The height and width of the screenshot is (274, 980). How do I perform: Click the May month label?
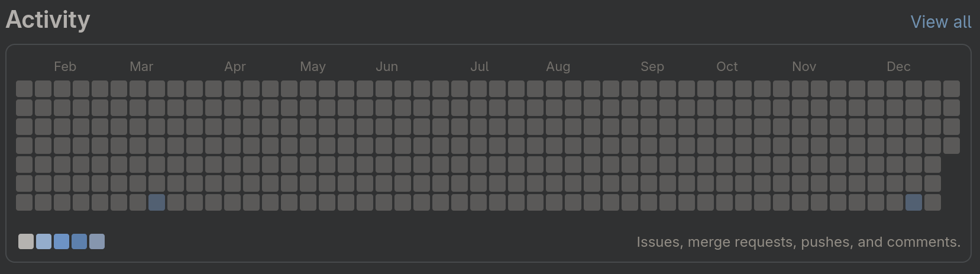(313, 67)
